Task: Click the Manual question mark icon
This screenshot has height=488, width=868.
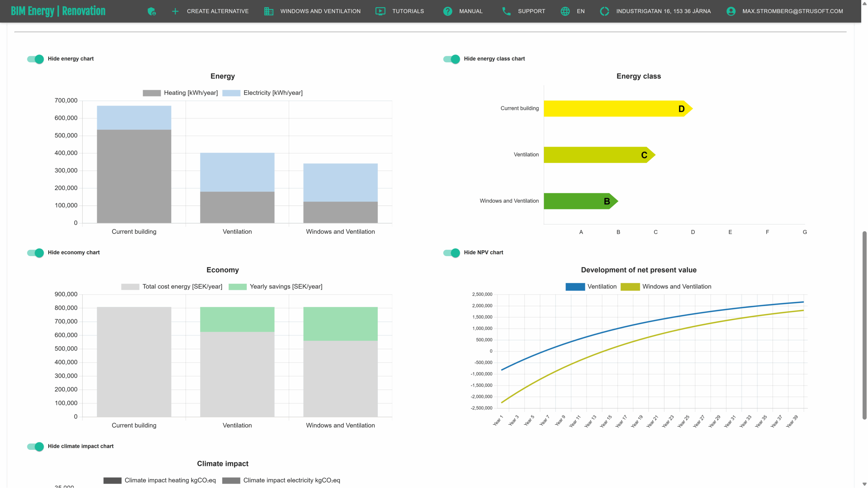Action: click(448, 11)
